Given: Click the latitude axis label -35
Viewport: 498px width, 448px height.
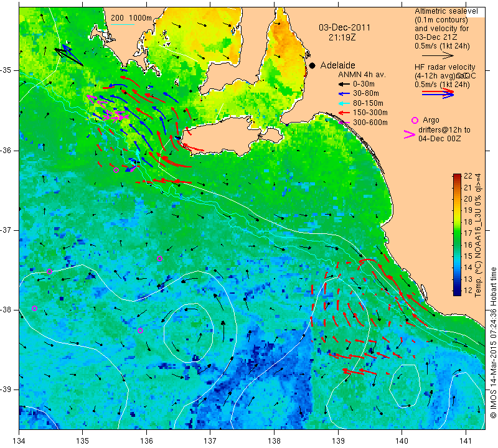Looking at the screenshot, I should tap(6, 70).
